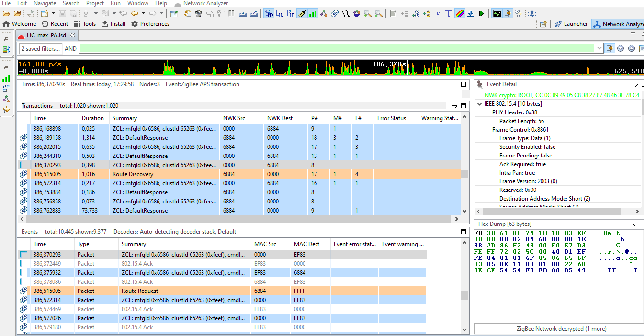Click the filter bar down triangle icon
This screenshot has height=336, width=644.
tap(621, 48)
